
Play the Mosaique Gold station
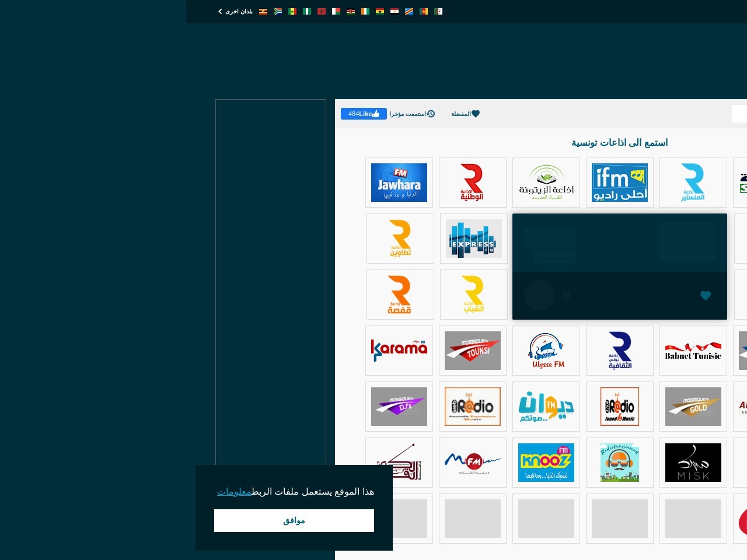[693, 407]
